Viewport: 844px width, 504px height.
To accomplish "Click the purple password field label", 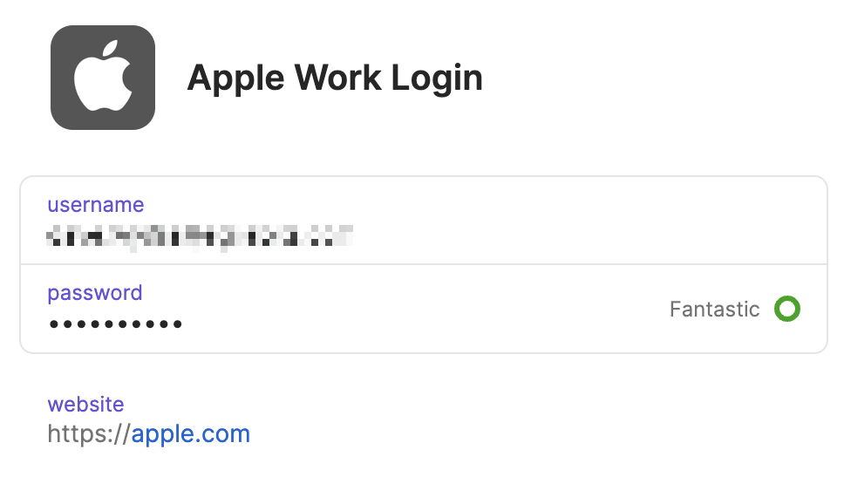I will 95,294.
